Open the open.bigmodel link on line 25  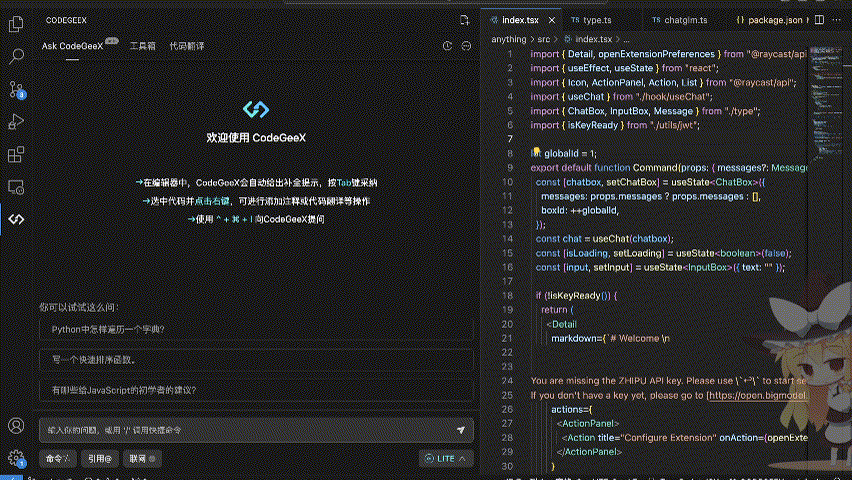click(757, 395)
